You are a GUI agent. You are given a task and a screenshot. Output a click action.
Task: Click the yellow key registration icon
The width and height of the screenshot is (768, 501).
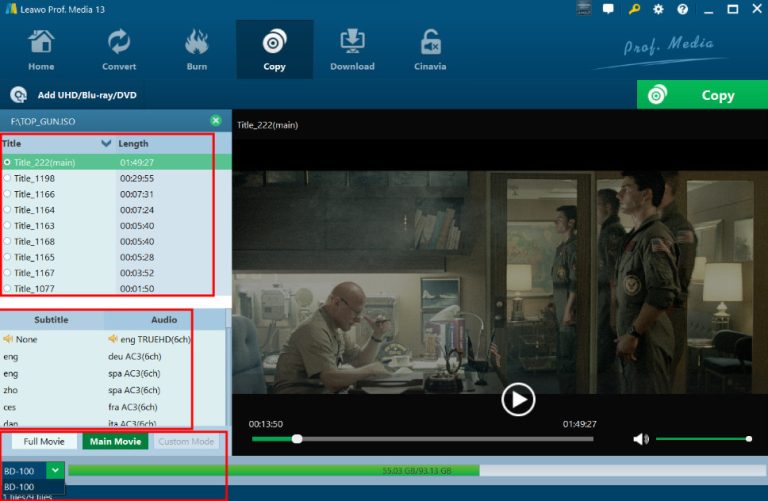(634, 9)
